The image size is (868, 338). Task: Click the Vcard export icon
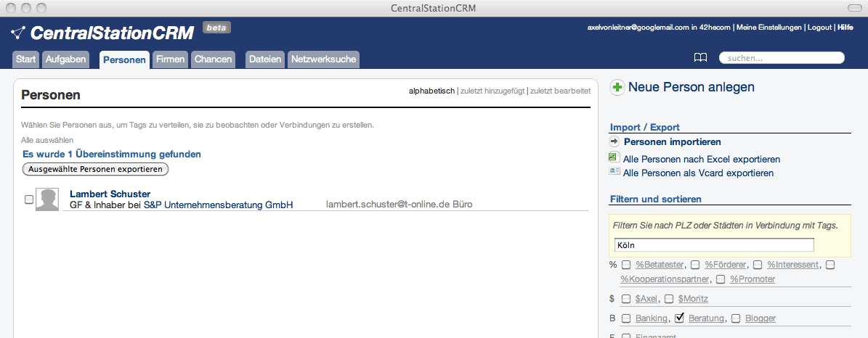(615, 173)
